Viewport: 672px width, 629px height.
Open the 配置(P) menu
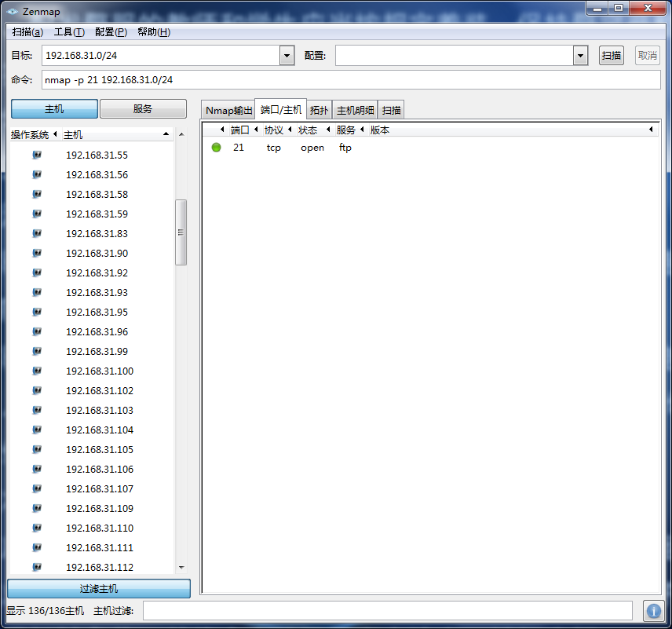[x=111, y=32]
